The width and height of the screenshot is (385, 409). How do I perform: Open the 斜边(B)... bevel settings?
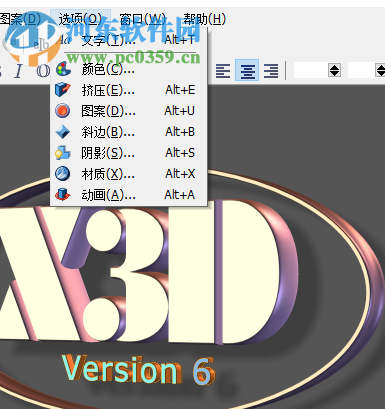click(129, 132)
